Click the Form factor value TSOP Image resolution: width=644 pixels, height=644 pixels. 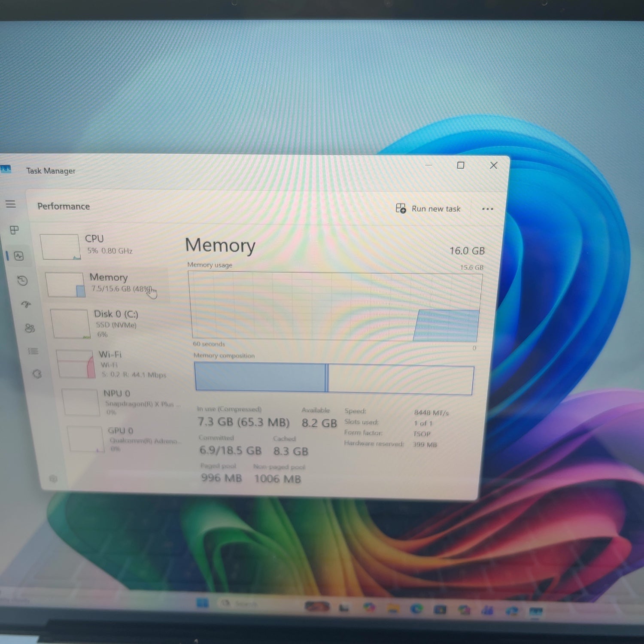(x=422, y=434)
